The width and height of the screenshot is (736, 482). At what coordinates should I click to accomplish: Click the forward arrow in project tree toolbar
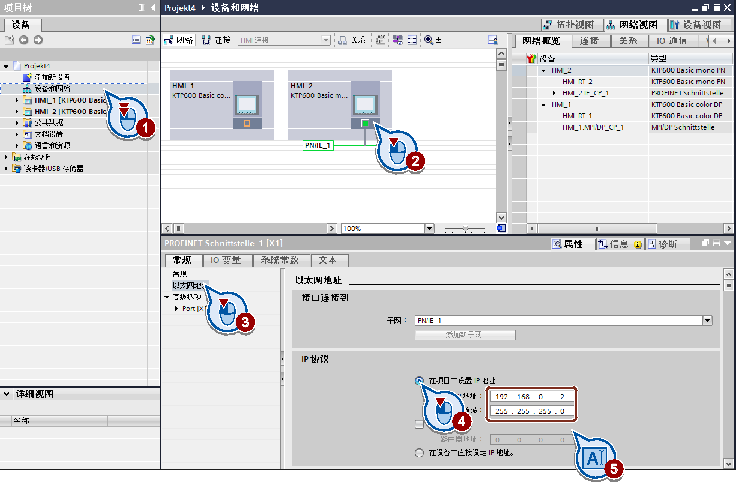point(38,40)
